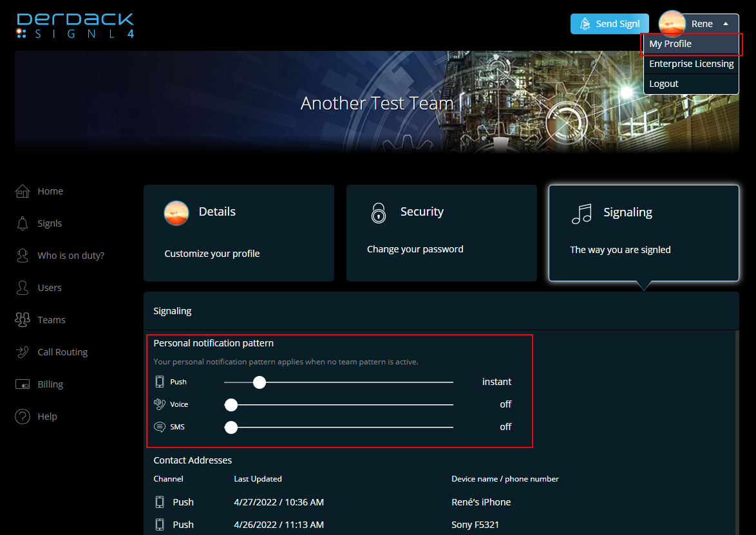Click the 'Last Updated' column header
This screenshot has width=756, height=535.
coord(258,479)
